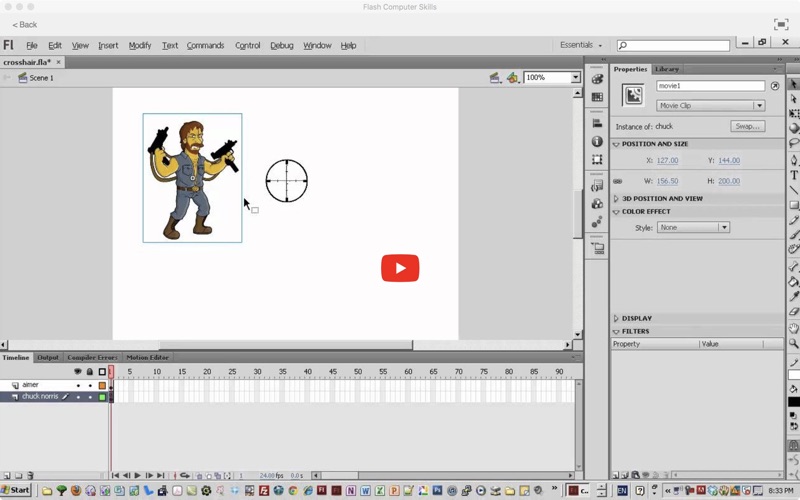
Task: Click the playhead at frame 1
Action: [111, 372]
